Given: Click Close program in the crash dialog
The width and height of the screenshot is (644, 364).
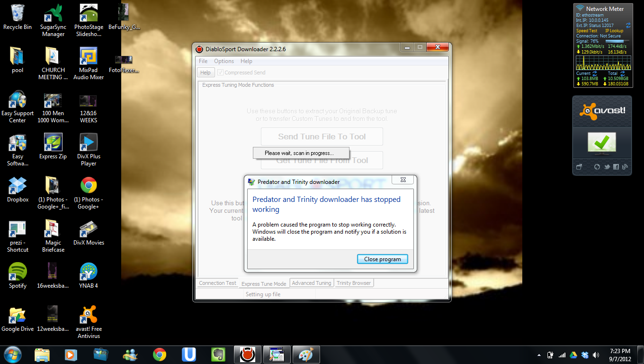Looking at the screenshot, I should click(382, 259).
